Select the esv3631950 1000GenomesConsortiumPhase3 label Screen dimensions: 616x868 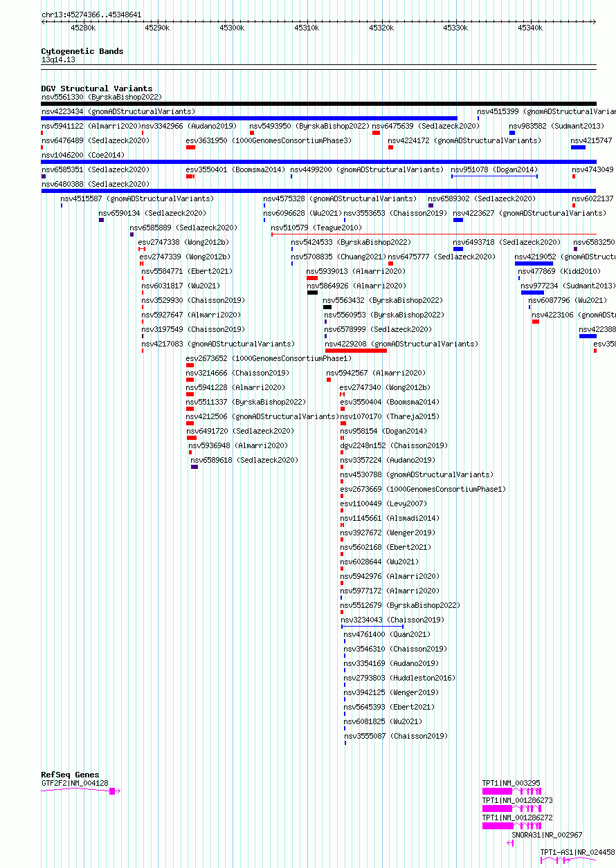pyautogui.click(x=269, y=140)
